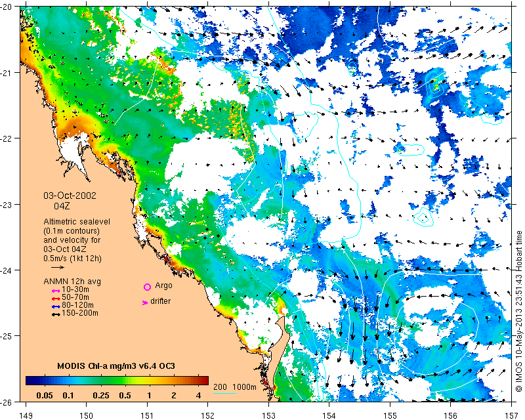525x420 pixels.
Task: Click the '149' longitude axis label
Action: pyautogui.click(x=26, y=415)
